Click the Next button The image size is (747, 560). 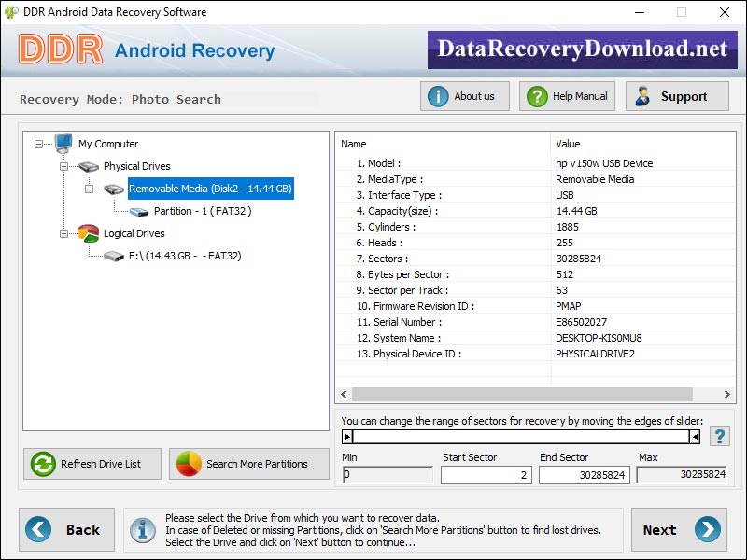pyautogui.click(x=680, y=529)
